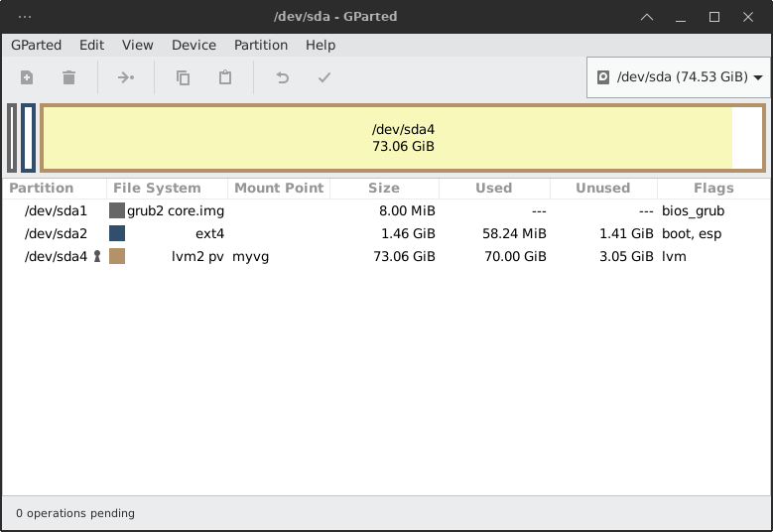773x532 pixels.
Task: Click the boot, esp flags cell
Action: pos(692,233)
